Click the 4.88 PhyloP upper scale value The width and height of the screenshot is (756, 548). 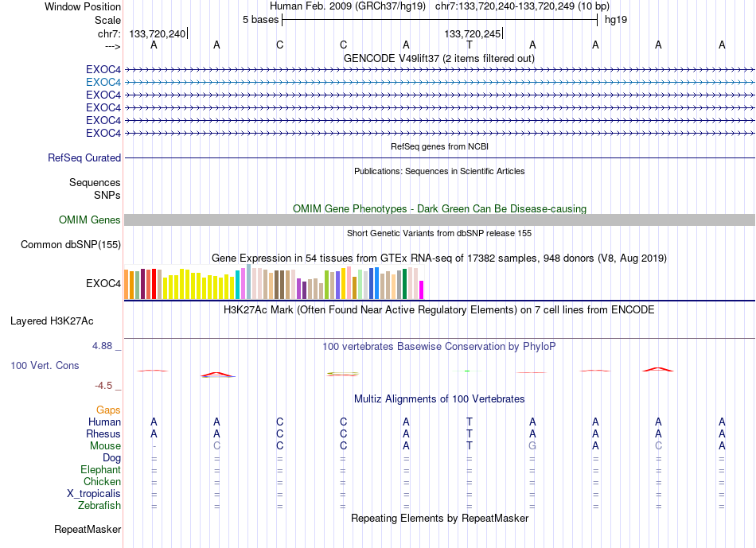pos(102,345)
